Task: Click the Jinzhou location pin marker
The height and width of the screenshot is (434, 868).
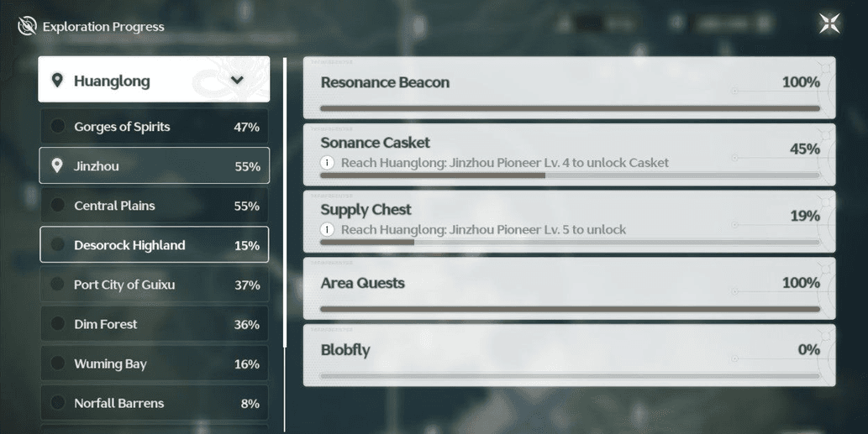Action: point(56,165)
